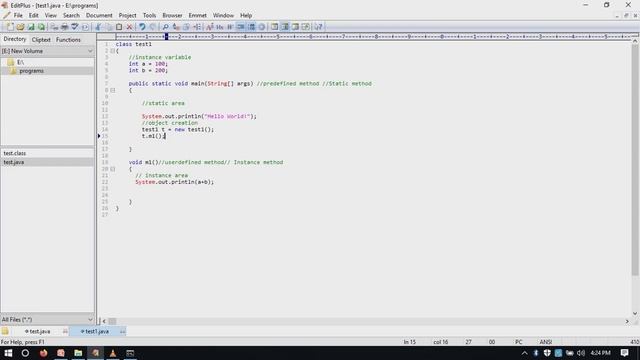Screen dimensions: 640x360
Task: Click the Font toolbar icon
Action: pos(210,27)
